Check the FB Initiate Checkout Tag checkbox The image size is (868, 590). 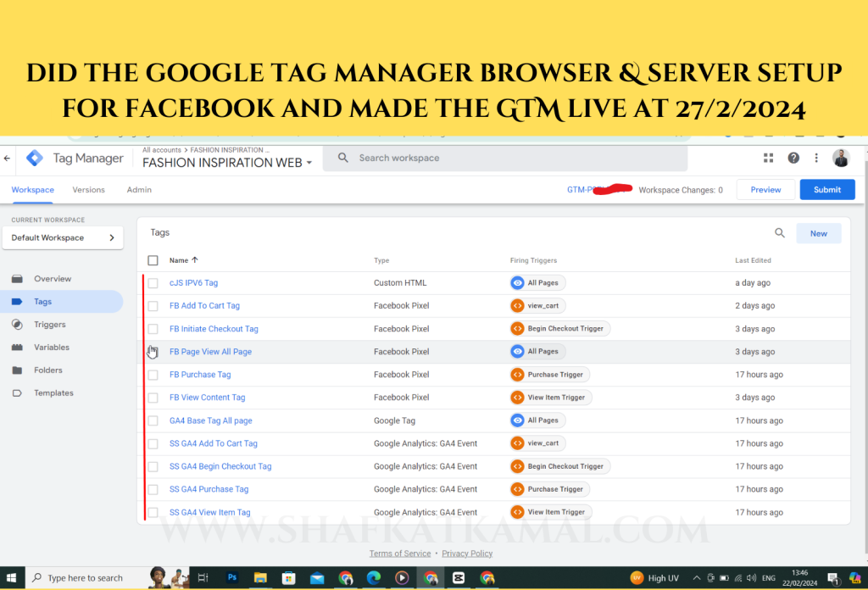pyautogui.click(x=153, y=329)
